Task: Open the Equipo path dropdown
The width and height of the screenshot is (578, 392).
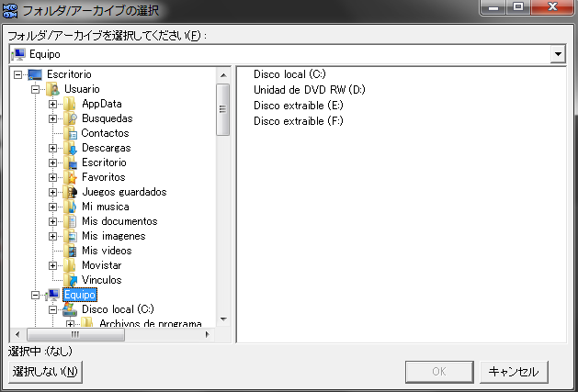Action: (x=558, y=54)
